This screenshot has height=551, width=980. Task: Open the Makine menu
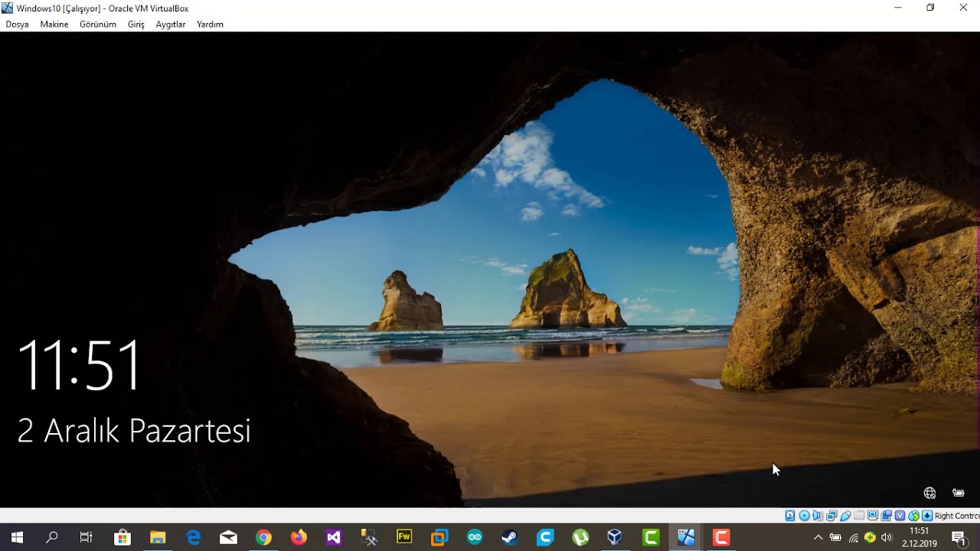click(54, 24)
